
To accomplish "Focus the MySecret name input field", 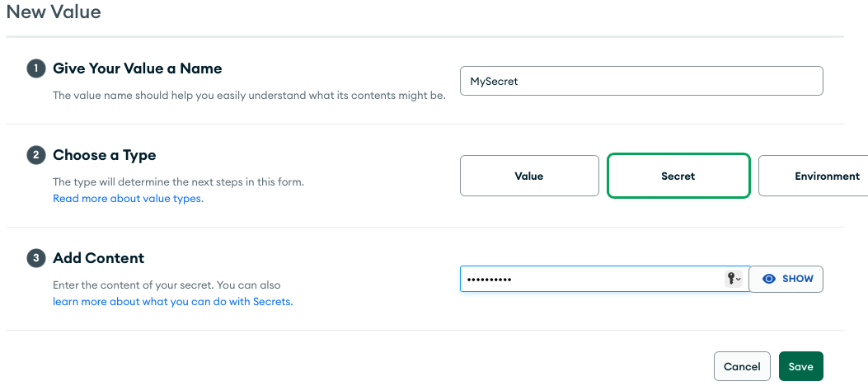I will coord(641,81).
